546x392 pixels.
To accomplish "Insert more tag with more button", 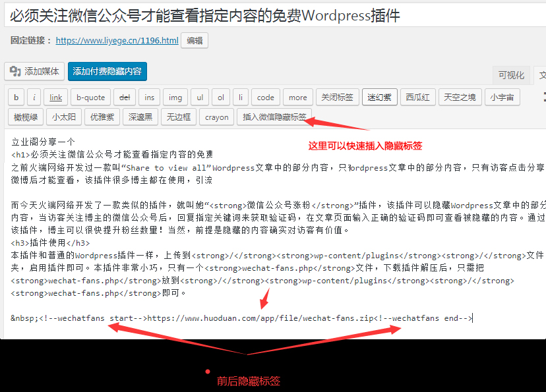I will 298,98.
